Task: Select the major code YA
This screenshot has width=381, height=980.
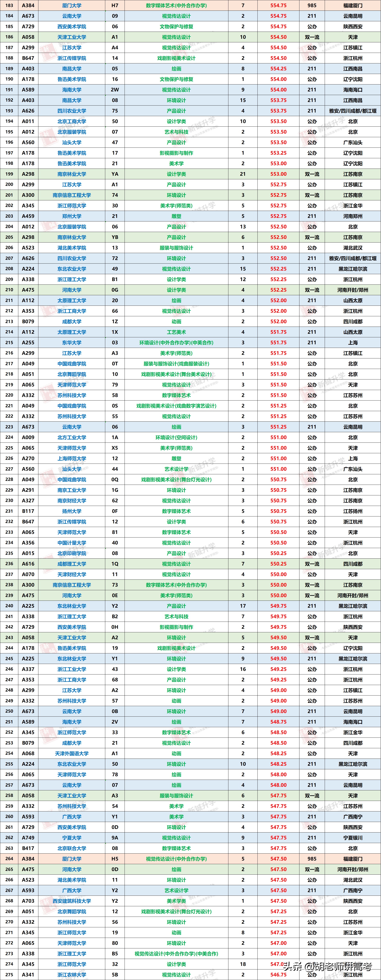Action: [x=115, y=174]
